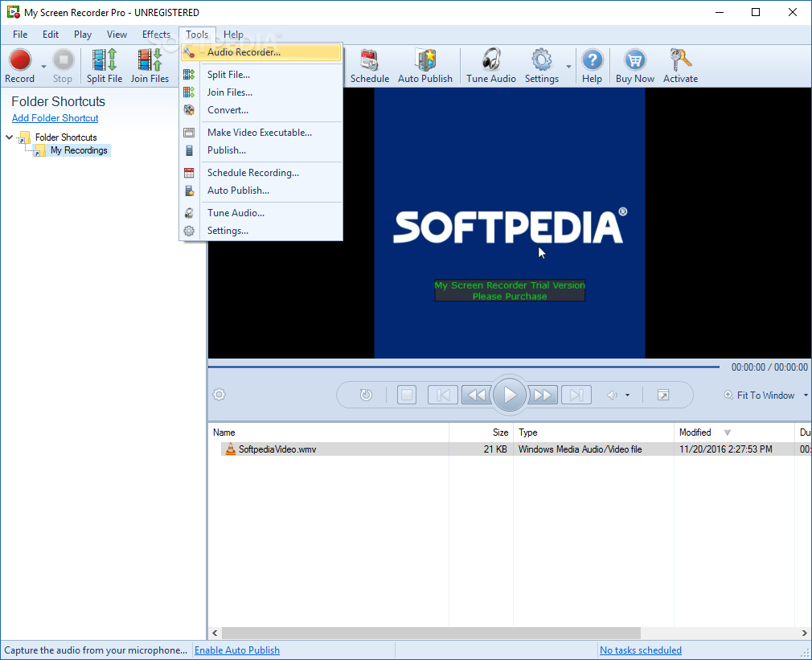This screenshot has width=812, height=660.
Task: Open the Effects menu
Action: pos(157,34)
